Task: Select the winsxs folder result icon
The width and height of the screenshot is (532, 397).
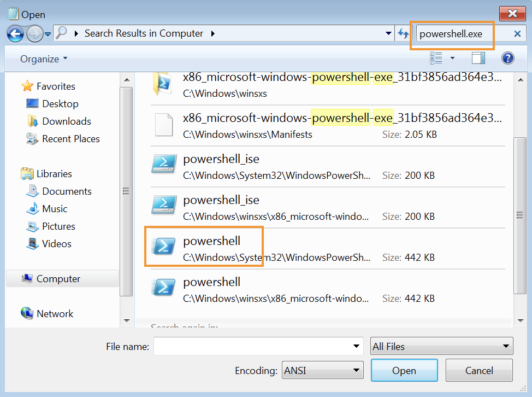Action: (x=163, y=84)
